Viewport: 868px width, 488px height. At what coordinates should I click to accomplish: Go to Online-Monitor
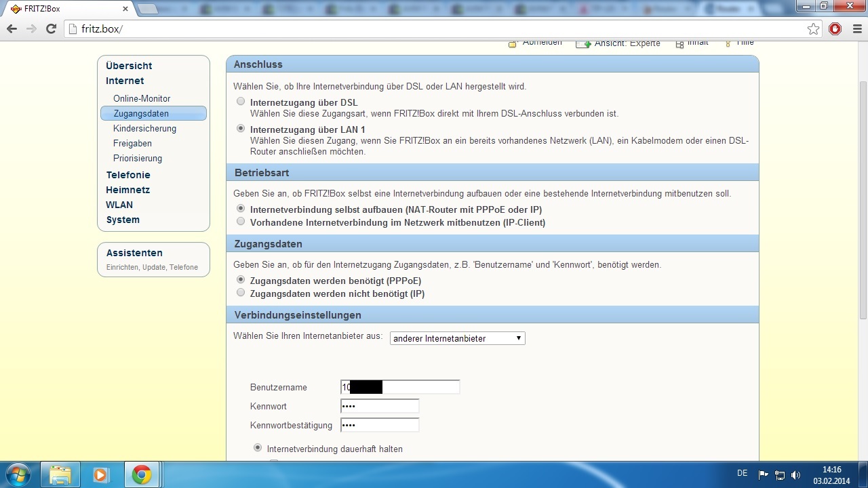(x=142, y=98)
